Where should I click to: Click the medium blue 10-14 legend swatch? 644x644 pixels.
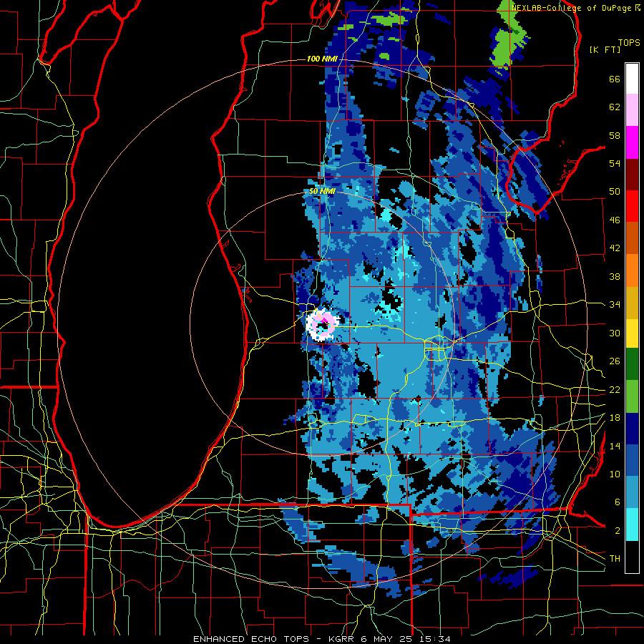[632, 461]
